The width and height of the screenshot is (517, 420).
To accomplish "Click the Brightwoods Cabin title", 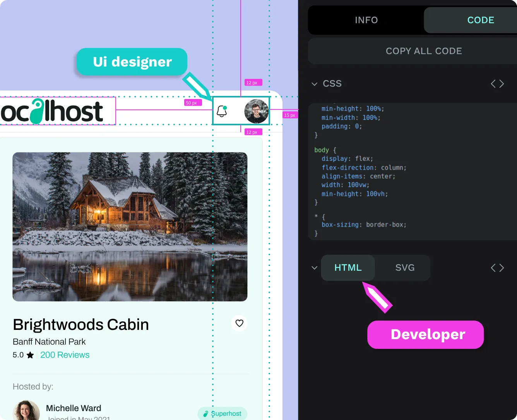I will click(81, 324).
